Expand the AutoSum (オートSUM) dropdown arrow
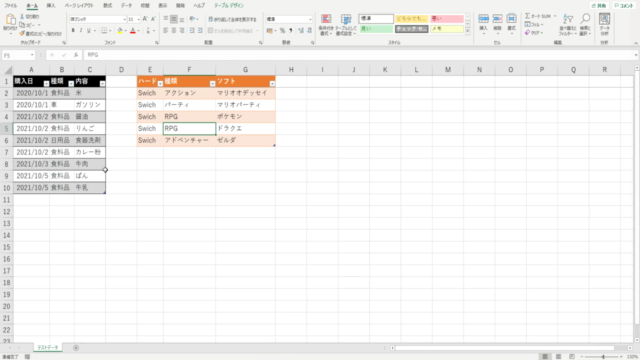This screenshot has height=360, width=640. tap(555, 16)
